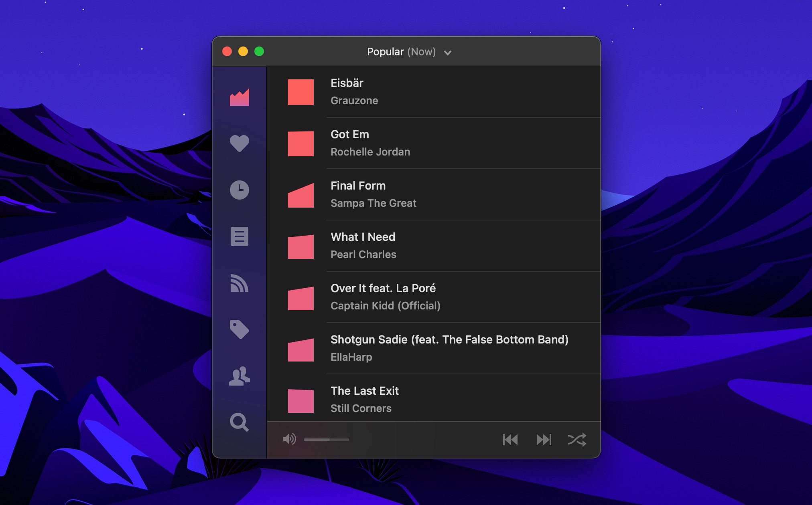
Task: Open Search via magnifying glass icon
Action: pos(239,422)
